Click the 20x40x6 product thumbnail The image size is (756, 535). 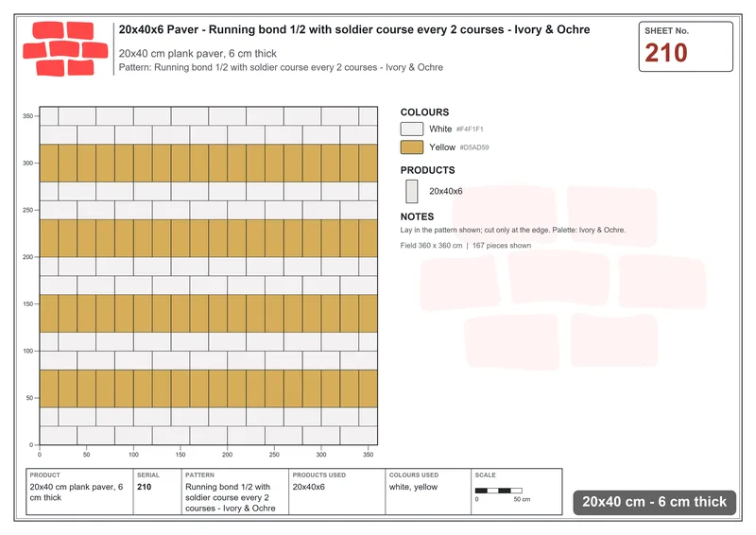click(411, 191)
